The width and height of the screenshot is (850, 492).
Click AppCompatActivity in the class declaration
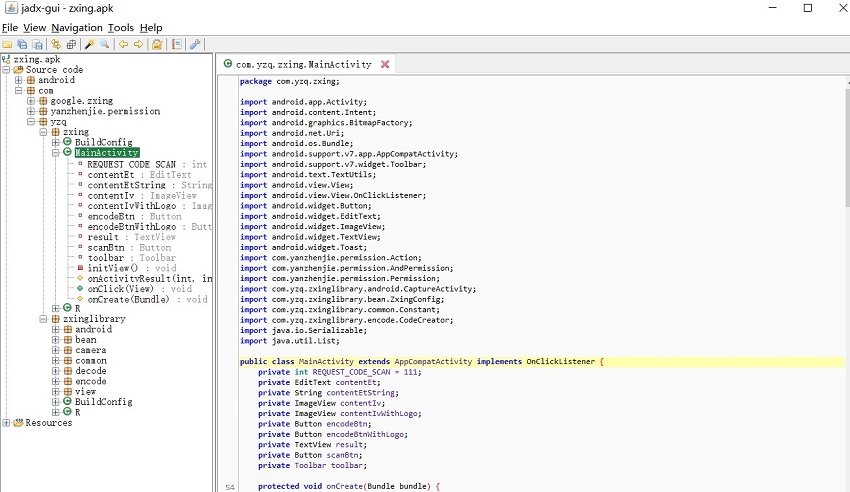coord(433,361)
